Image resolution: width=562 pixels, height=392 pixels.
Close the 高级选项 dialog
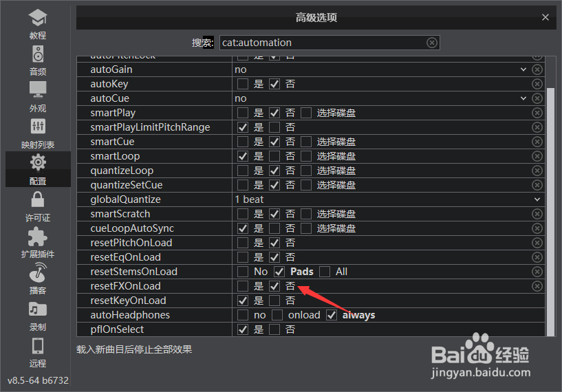point(545,17)
